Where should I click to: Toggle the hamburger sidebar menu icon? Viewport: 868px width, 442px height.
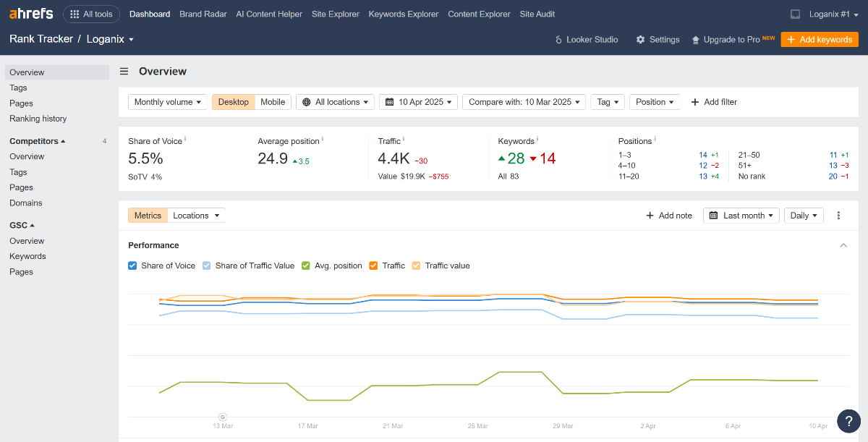pos(124,71)
